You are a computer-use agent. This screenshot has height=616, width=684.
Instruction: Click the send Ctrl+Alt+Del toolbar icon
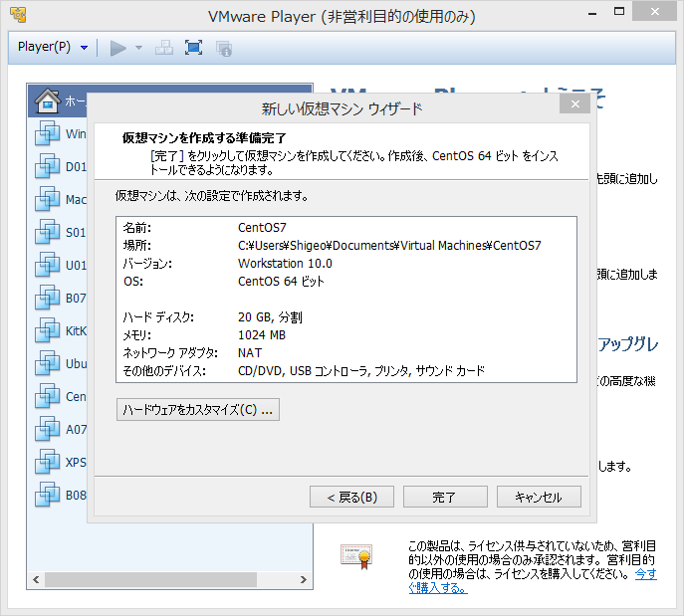tap(164, 48)
